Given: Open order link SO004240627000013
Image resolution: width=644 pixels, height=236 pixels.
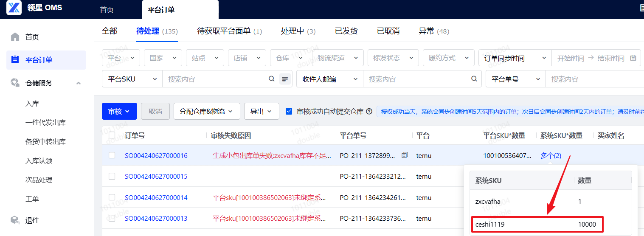Looking at the screenshot, I should (156, 218).
